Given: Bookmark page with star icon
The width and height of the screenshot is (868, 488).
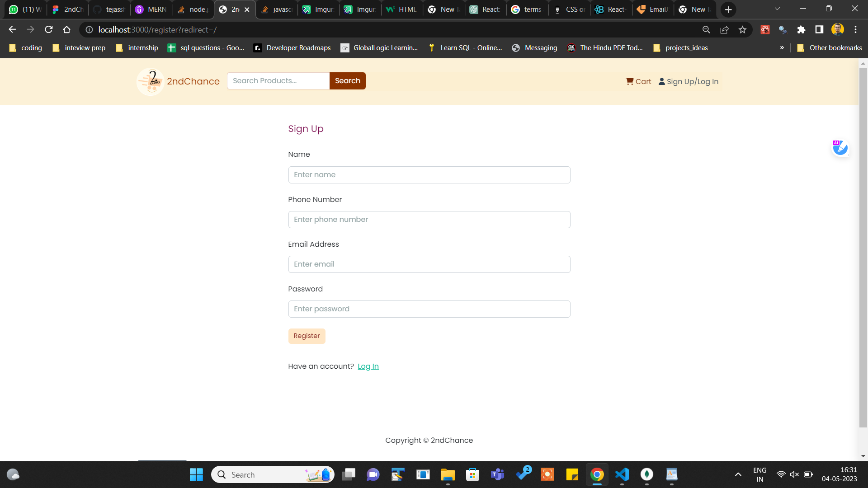Looking at the screenshot, I should 742,30.
